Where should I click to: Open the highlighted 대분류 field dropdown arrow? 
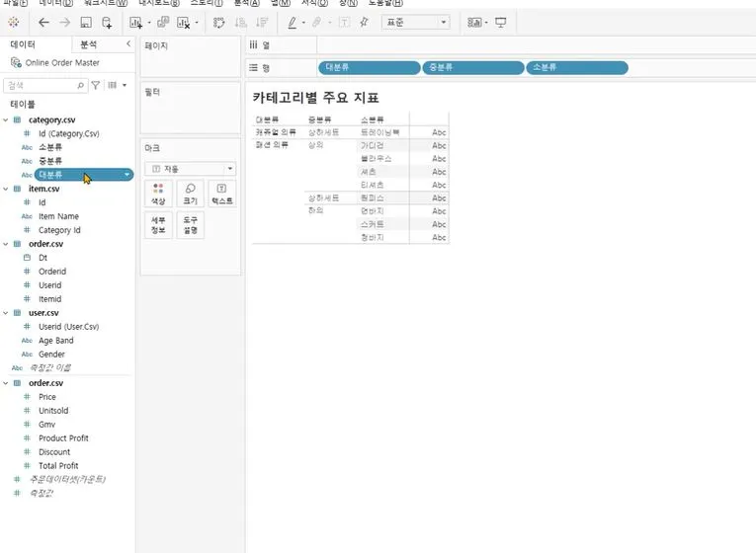click(x=126, y=175)
